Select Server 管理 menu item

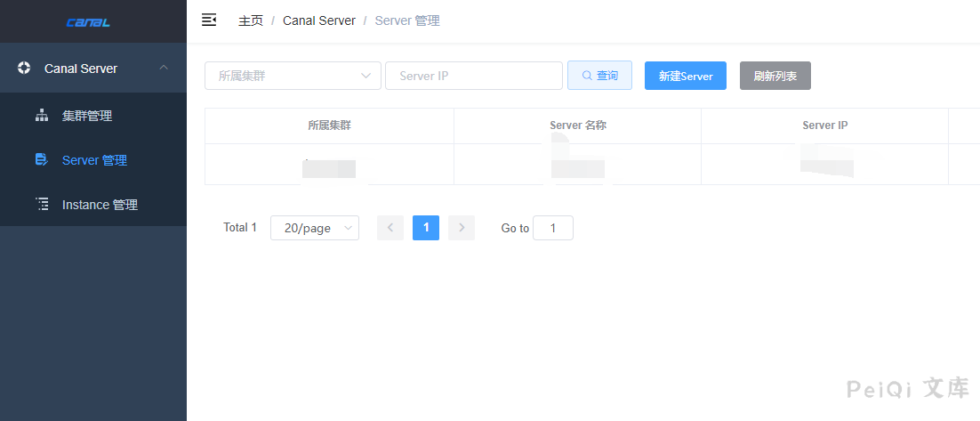tap(94, 160)
